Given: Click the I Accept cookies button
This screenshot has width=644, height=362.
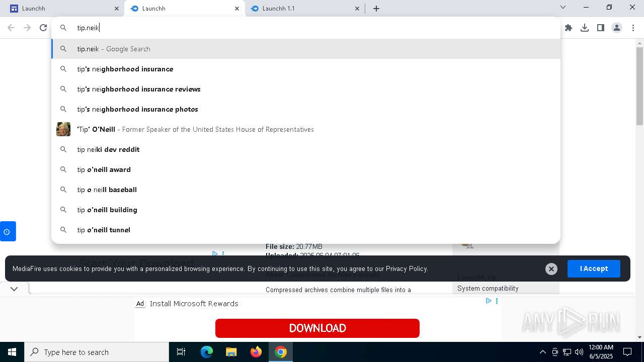Looking at the screenshot, I should pos(594,268).
